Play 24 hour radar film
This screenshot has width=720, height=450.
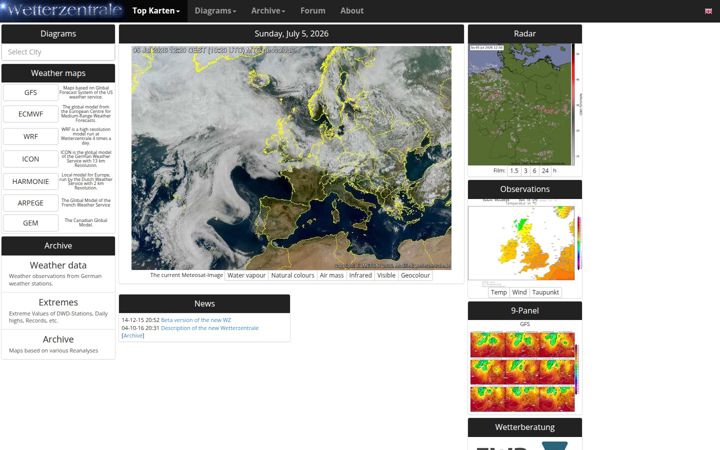[545, 170]
